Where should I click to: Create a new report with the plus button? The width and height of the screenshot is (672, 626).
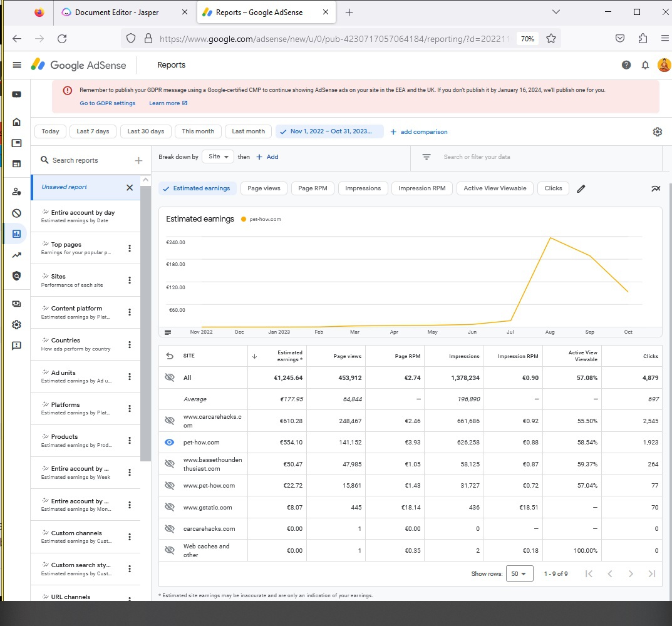[138, 160]
